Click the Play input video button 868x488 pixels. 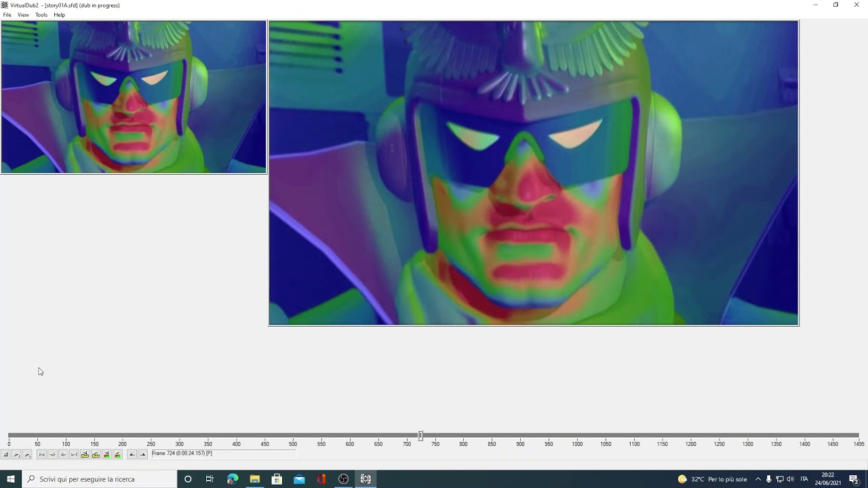17,454
